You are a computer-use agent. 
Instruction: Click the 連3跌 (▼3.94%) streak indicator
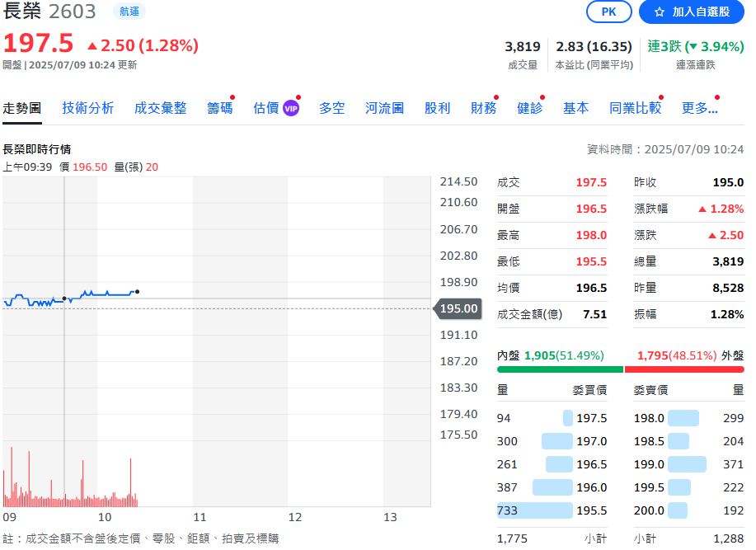[x=696, y=46]
